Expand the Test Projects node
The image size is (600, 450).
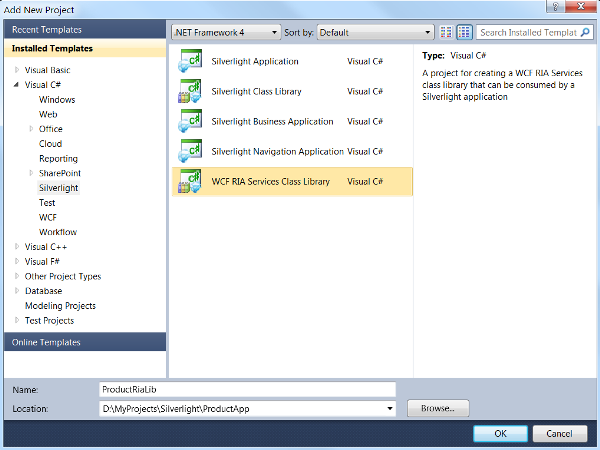click(16, 320)
